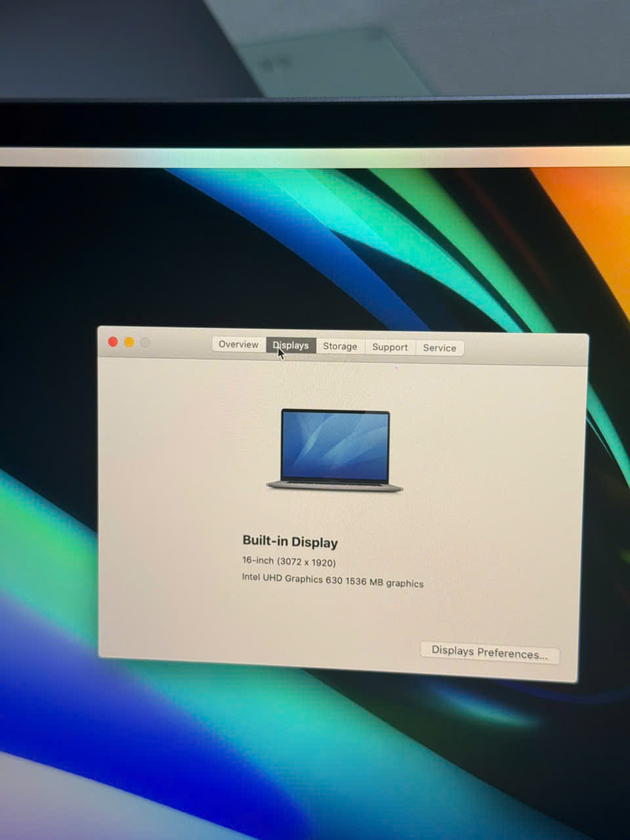The width and height of the screenshot is (630, 840).
Task: Click the MacBook Pro illustration
Action: [335, 450]
